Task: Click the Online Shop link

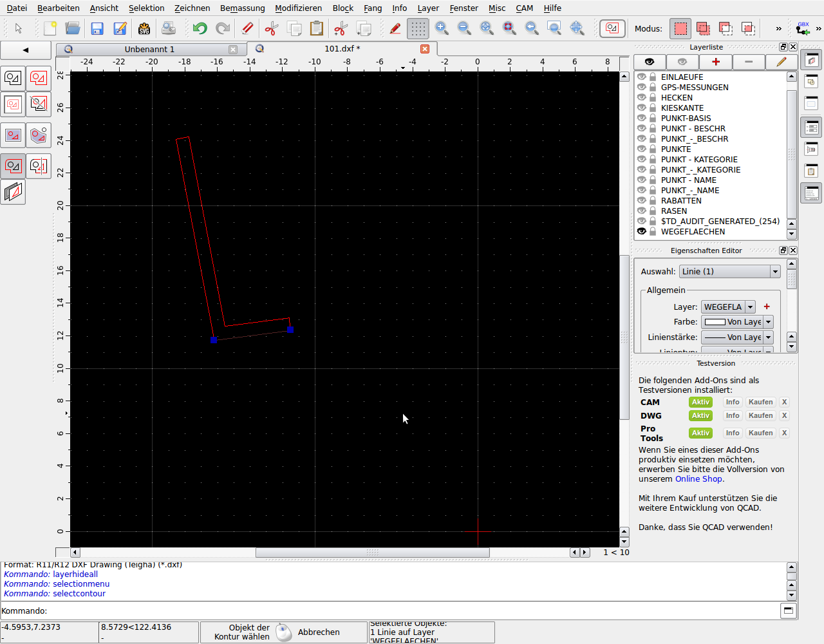Action: pyautogui.click(x=698, y=479)
